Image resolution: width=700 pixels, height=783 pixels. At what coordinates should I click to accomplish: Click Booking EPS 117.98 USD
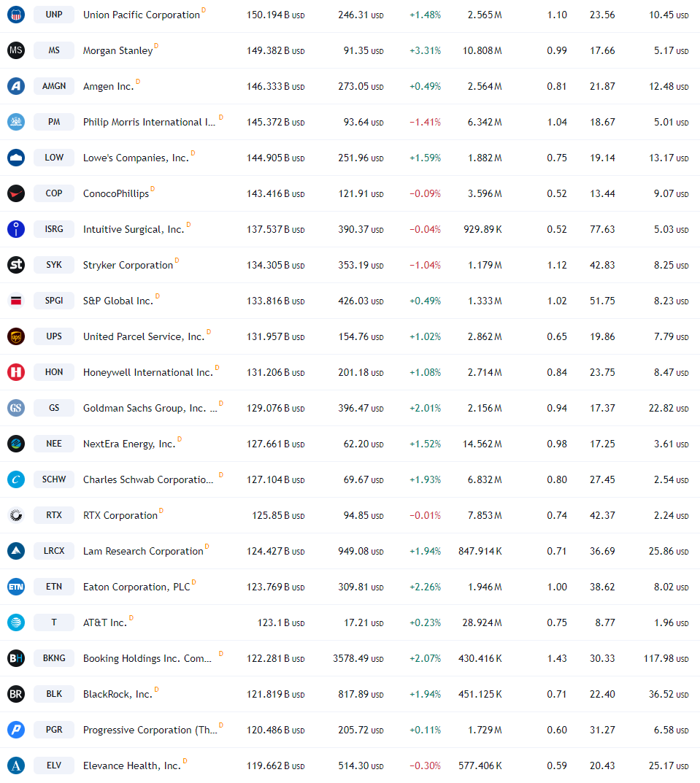666,658
